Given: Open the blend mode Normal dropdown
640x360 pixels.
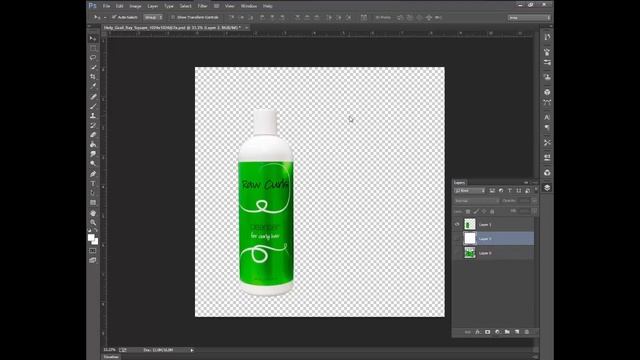Looking at the screenshot, I should [476, 201].
